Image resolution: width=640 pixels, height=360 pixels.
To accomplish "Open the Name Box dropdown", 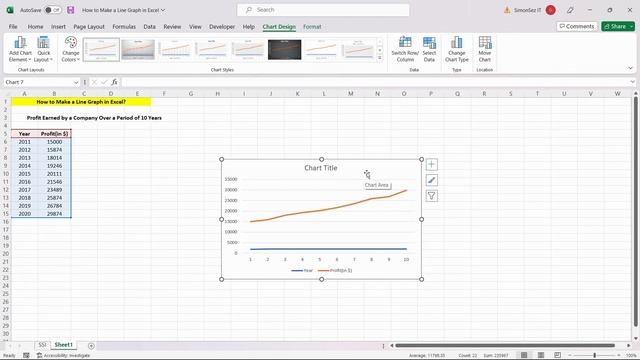I will tap(76, 82).
